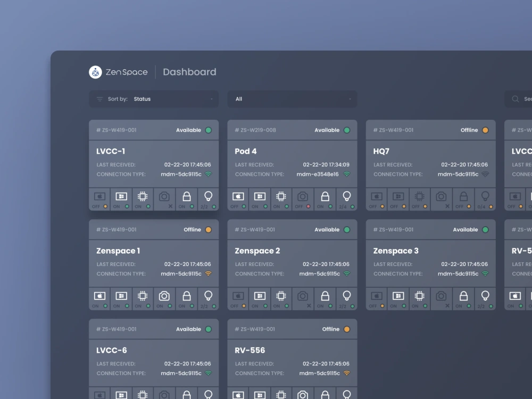Click the lightbulb icon on Zenspace 3
The width and height of the screenshot is (532, 399).
coord(485,296)
